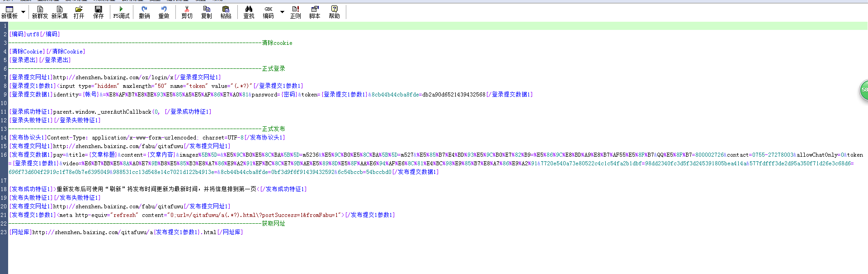The image size is (868, 274).
Task: Click the 新采集 (new collection) icon
Action: [59, 12]
